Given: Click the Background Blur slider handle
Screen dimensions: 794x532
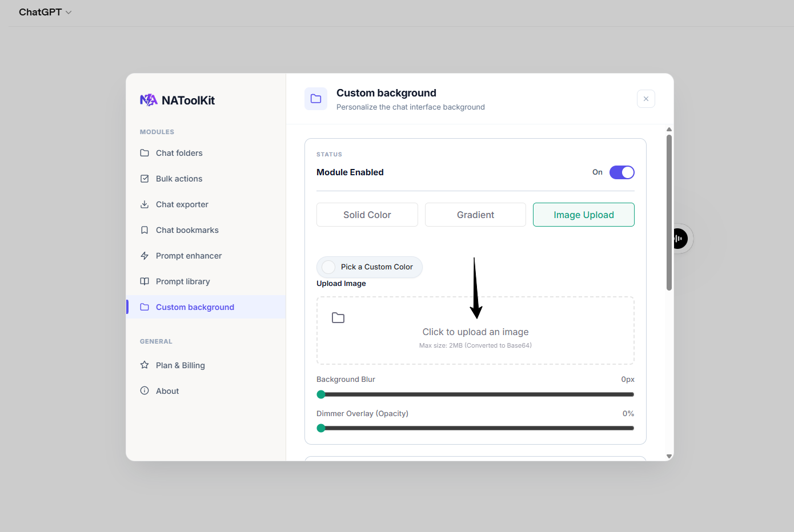Looking at the screenshot, I should click(321, 394).
